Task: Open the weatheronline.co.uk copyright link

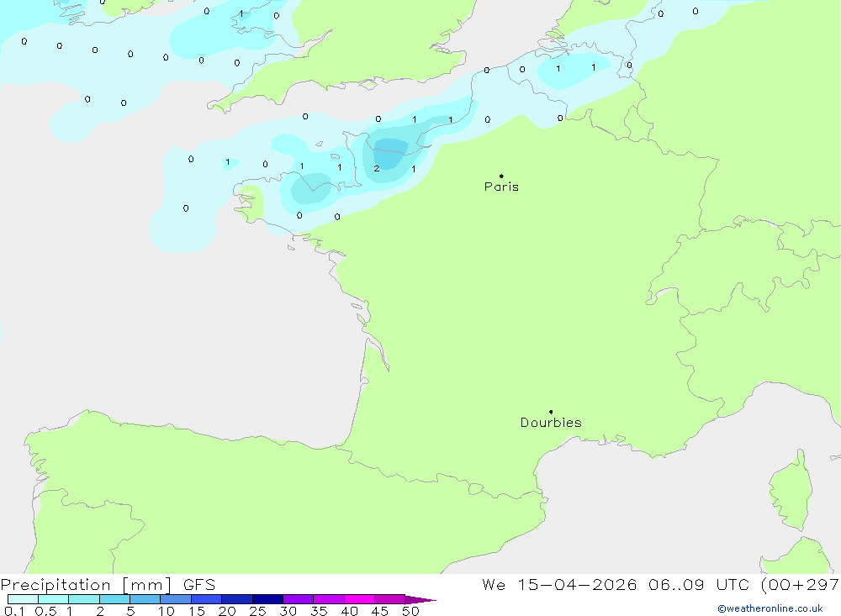Action: tap(770, 608)
